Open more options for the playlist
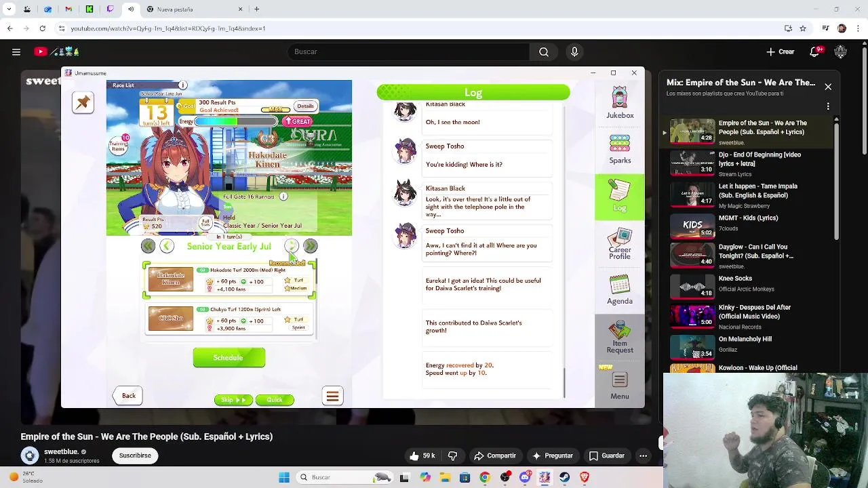The image size is (868, 488). click(x=828, y=106)
